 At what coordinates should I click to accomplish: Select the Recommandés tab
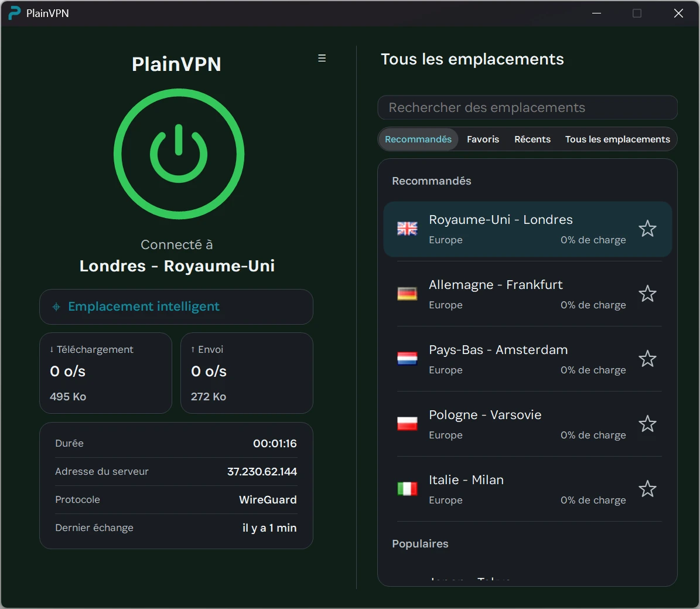418,140
